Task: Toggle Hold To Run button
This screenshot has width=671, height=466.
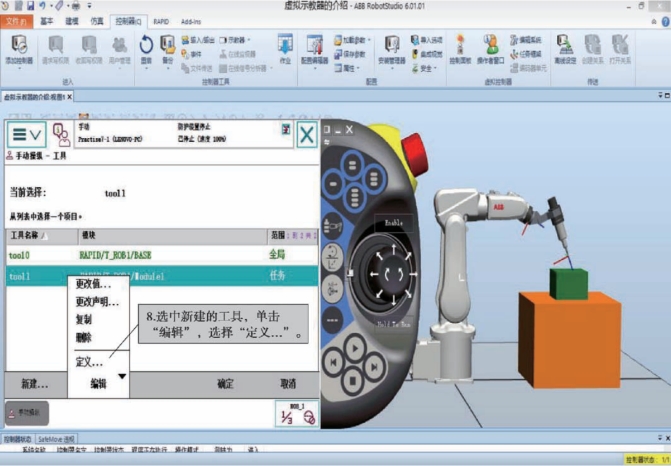Action: [394, 324]
